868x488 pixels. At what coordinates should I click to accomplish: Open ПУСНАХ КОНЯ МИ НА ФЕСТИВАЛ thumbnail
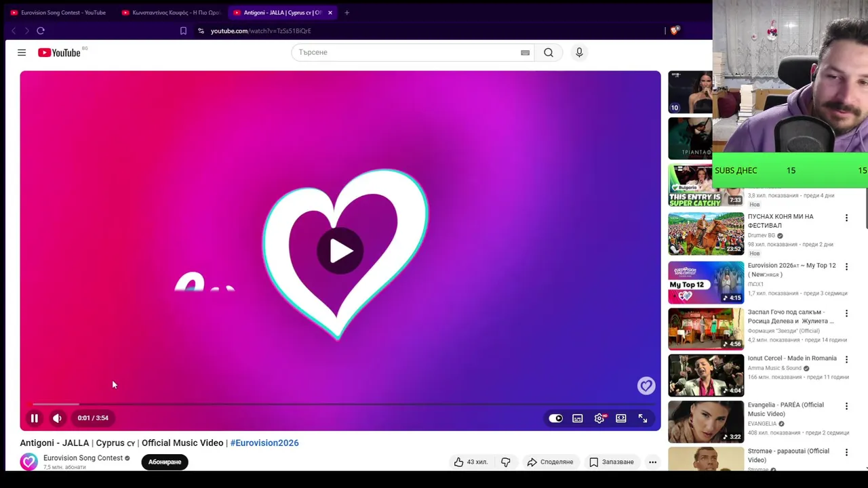pos(706,234)
